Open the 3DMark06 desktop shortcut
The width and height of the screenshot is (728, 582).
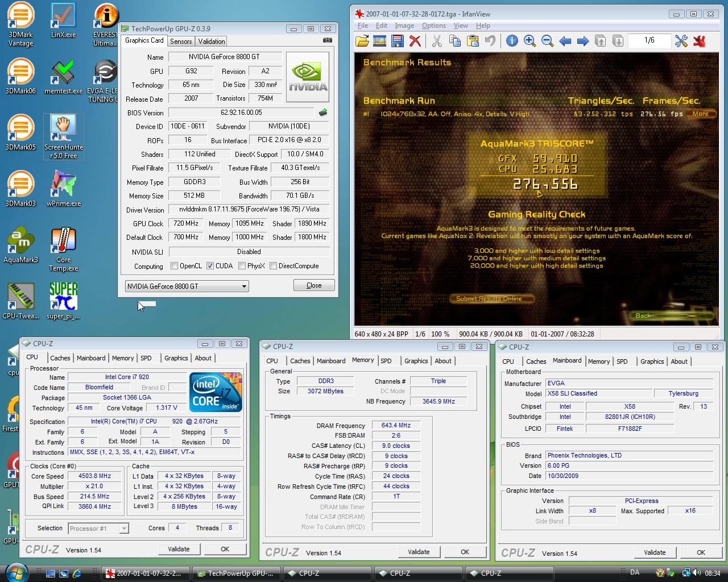click(x=20, y=76)
